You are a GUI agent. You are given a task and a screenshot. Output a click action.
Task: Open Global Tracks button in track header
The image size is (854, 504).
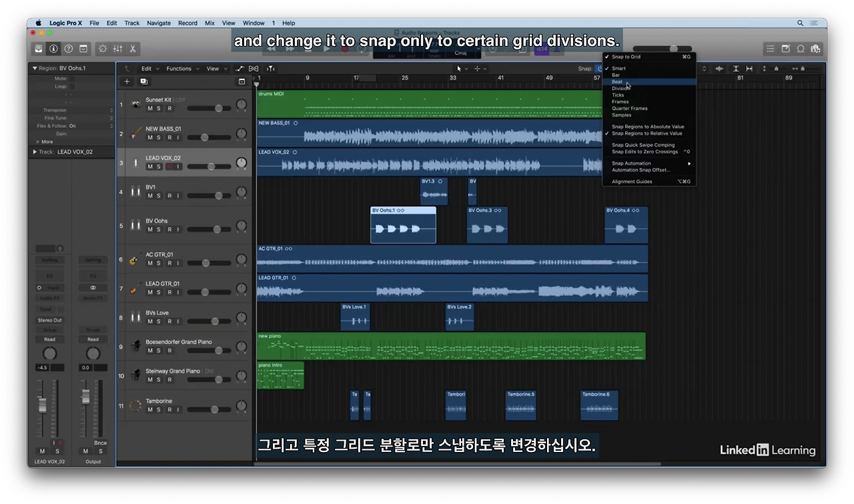pyautogui.click(x=242, y=81)
